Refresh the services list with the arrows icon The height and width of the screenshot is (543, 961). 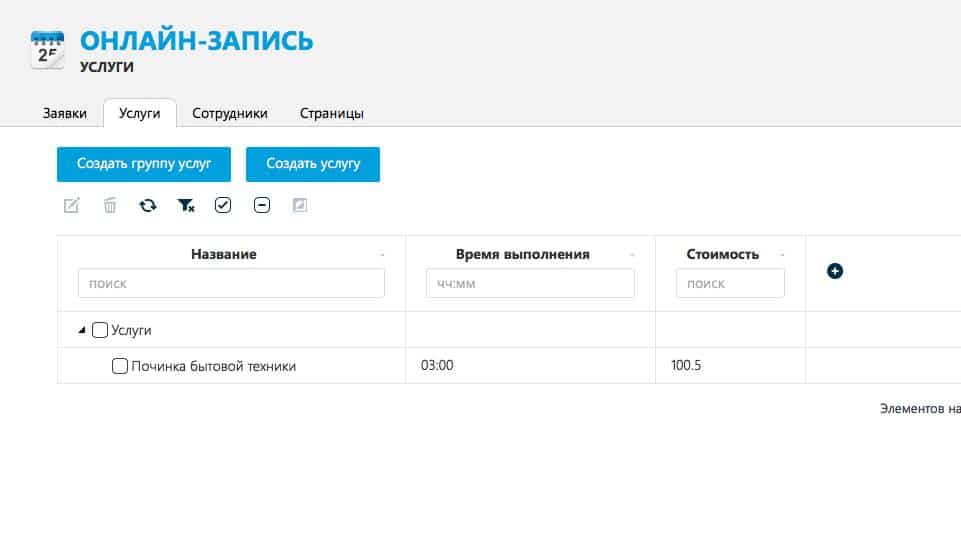(x=148, y=205)
